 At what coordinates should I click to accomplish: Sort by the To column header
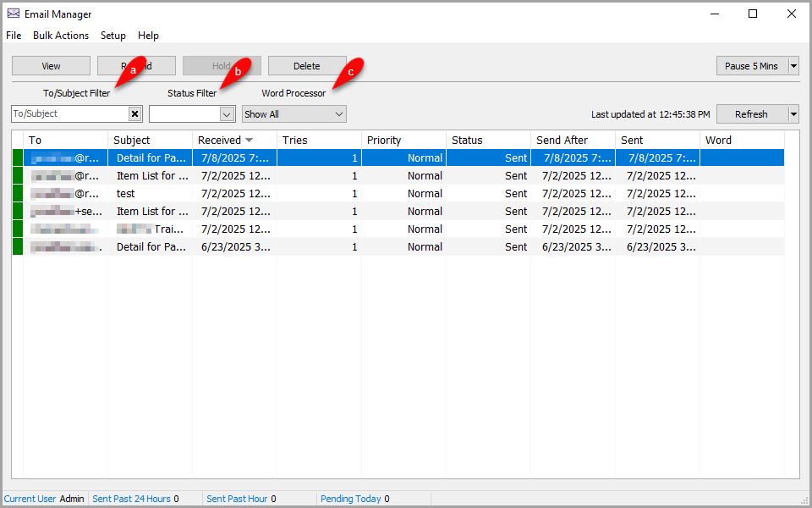66,140
